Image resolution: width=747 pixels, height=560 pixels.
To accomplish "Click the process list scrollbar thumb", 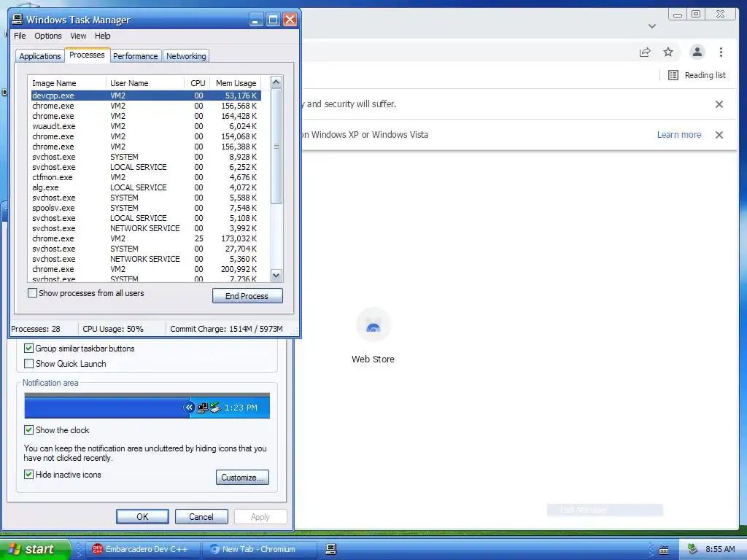I will tap(276, 146).
